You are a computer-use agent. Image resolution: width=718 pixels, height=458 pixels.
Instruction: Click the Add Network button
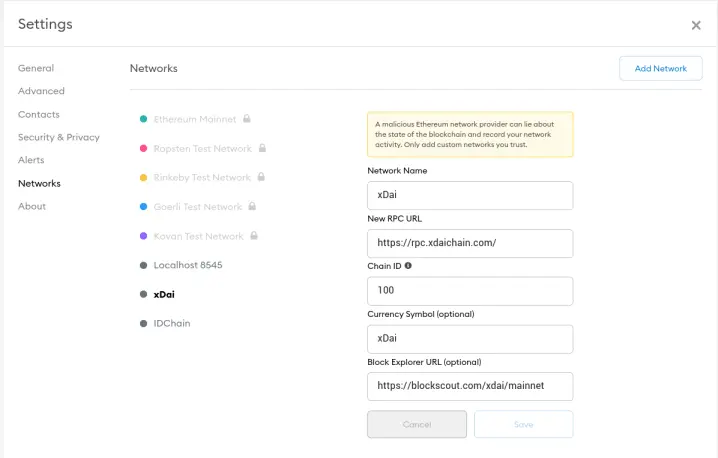[660, 68]
